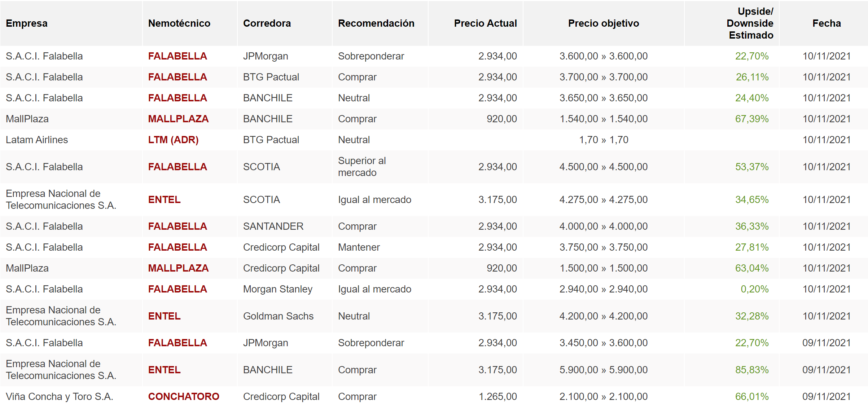Sort by the Empresa column header
Viewport: 868px width, 405px height.
point(27,23)
